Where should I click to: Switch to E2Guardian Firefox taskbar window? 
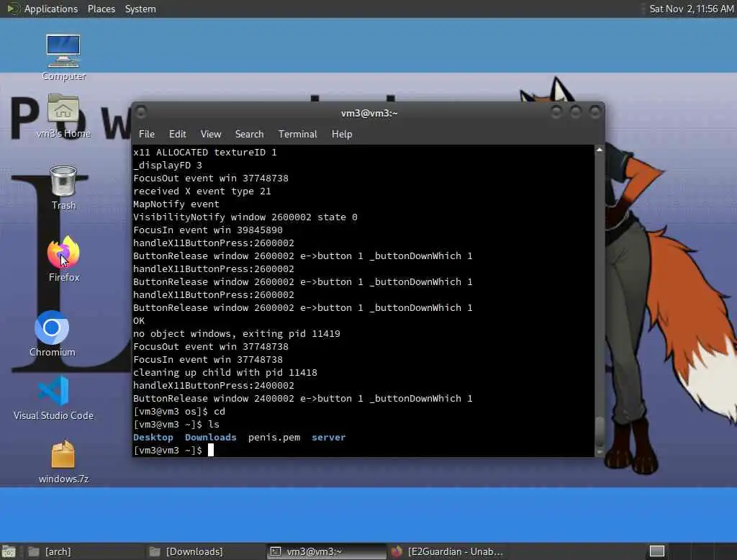click(x=448, y=551)
